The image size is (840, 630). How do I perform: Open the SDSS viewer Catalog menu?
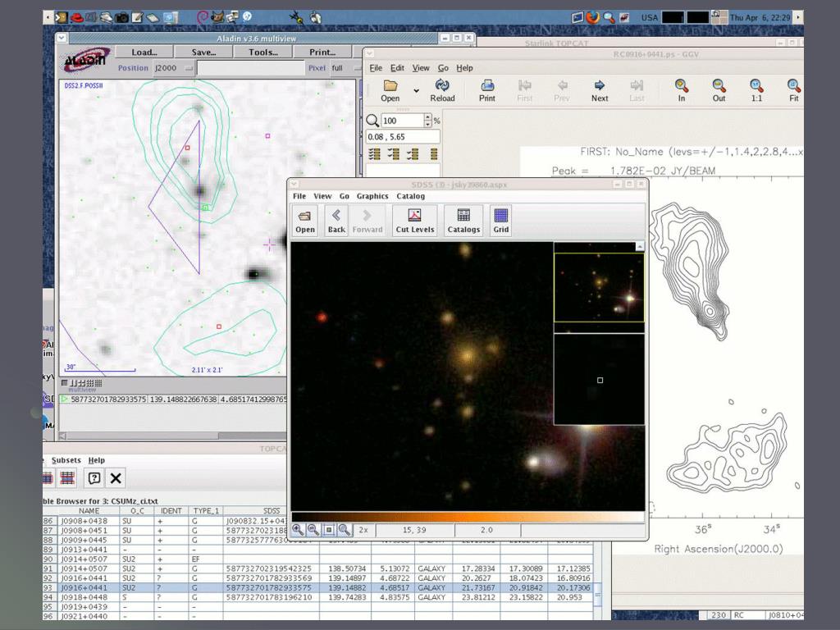coord(410,196)
